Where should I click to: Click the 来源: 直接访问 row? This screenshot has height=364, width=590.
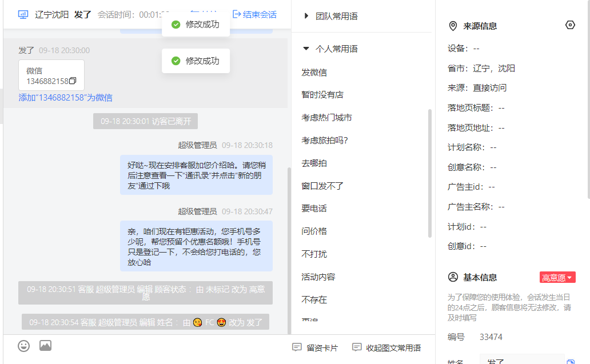tap(477, 88)
